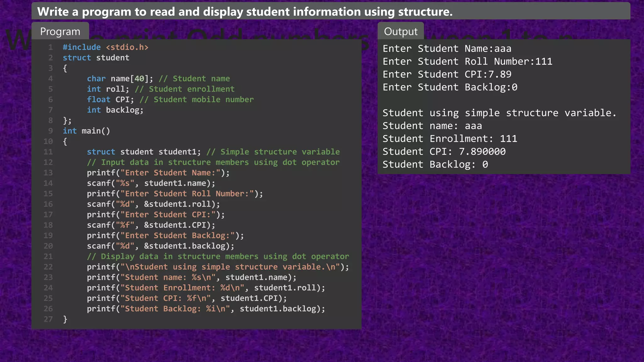Click output 'Enter Student Name:aaa'
Viewport: 644px width, 362px height.
pos(447,49)
